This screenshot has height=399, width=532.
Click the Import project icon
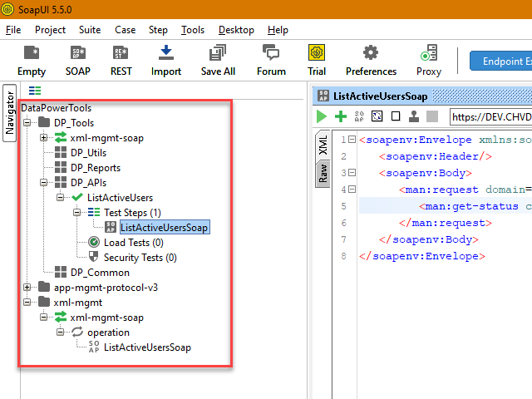click(166, 59)
